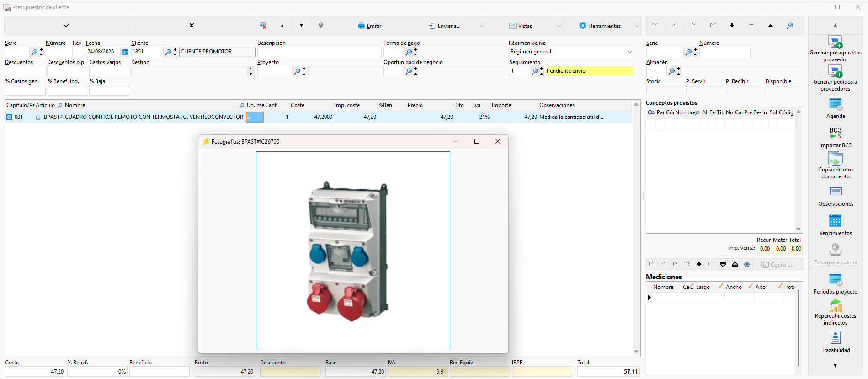This screenshot has width=868, height=379.
Task: Click the Emitir button
Action: 370,26
